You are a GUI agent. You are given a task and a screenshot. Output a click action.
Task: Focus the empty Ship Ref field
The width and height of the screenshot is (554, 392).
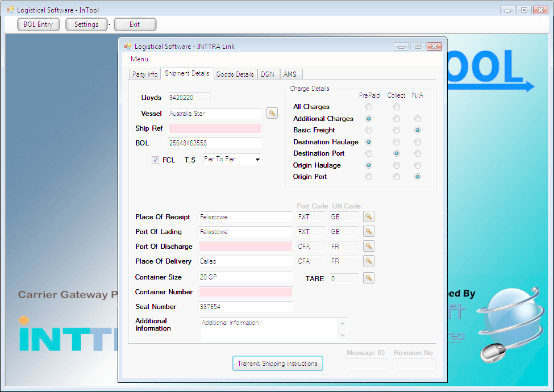[x=215, y=128]
